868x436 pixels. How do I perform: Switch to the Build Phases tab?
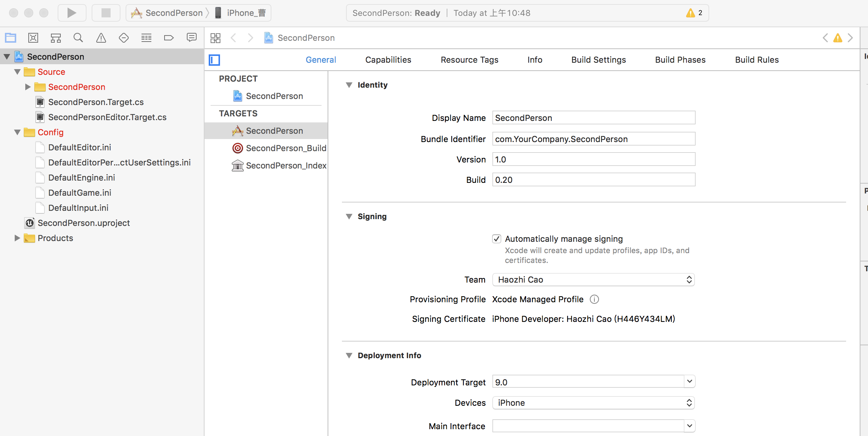680,60
